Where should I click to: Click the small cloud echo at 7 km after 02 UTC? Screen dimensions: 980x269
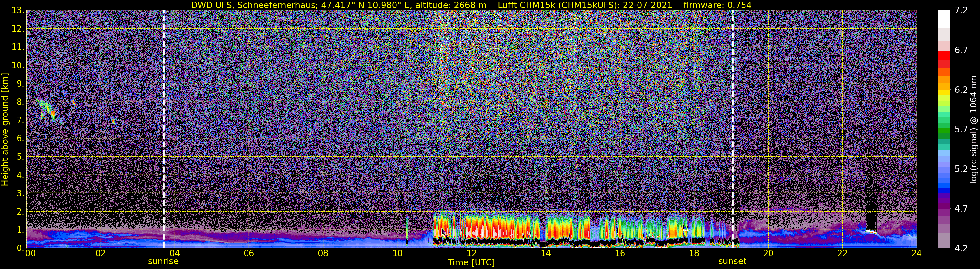click(114, 121)
